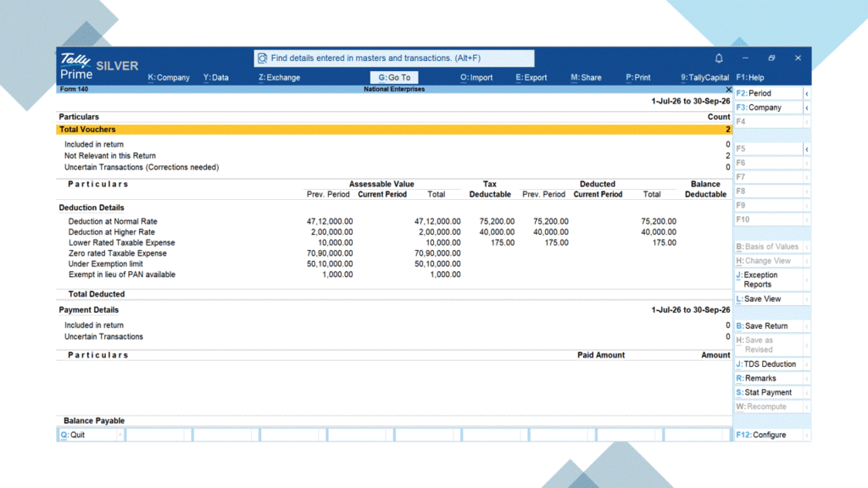The image size is (868, 488).
Task: Open the K: Company menu
Action: (169, 77)
